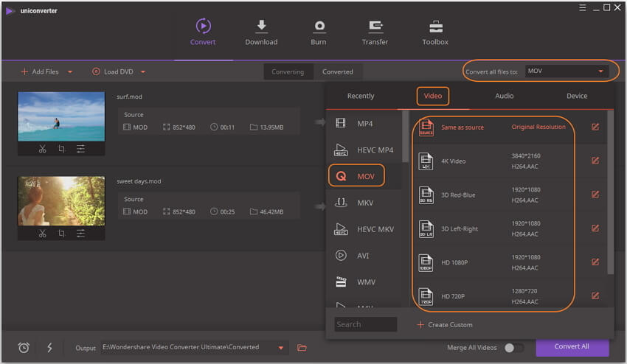This screenshot has height=364, width=627.
Task: Open the Burn section
Action: (319, 32)
